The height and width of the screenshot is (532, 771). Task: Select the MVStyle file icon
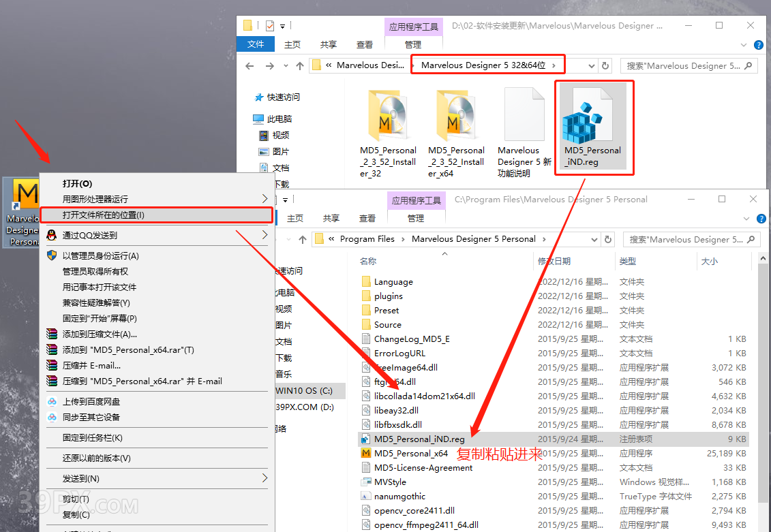(x=366, y=482)
